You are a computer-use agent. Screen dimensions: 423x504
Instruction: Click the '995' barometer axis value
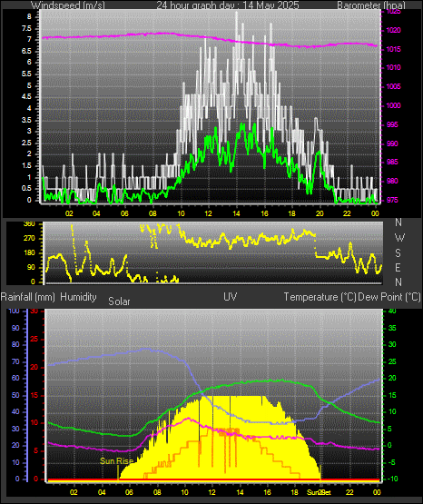(392, 124)
